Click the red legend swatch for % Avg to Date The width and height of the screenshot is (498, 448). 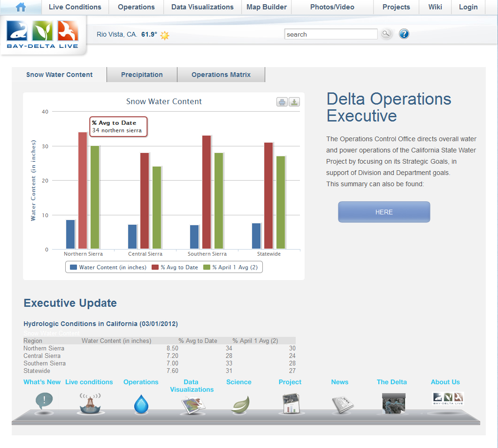pos(155,267)
